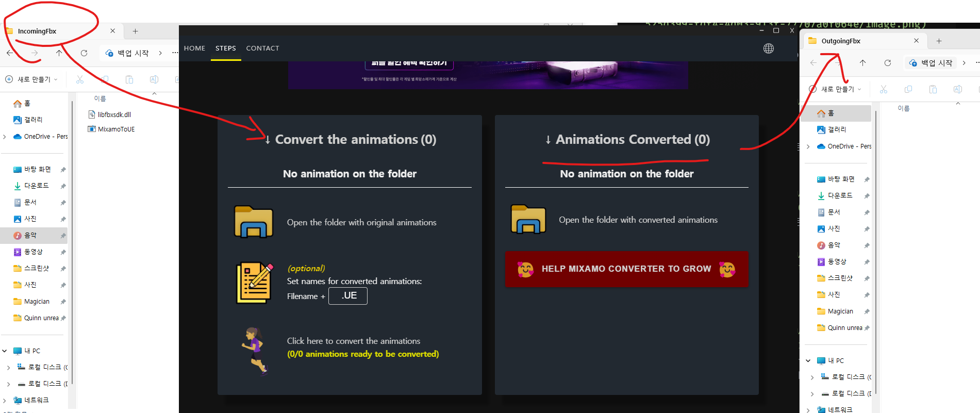
Task: Click the running woman convert icon
Action: [254, 351]
